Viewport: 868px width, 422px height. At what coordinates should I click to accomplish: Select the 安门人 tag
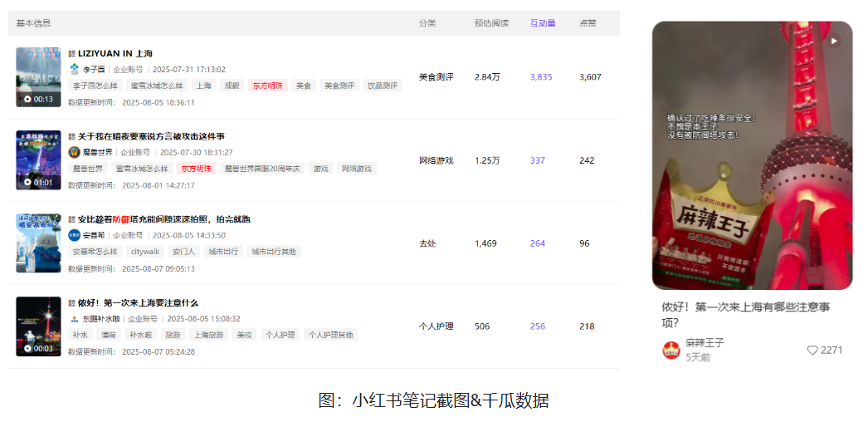click(183, 252)
